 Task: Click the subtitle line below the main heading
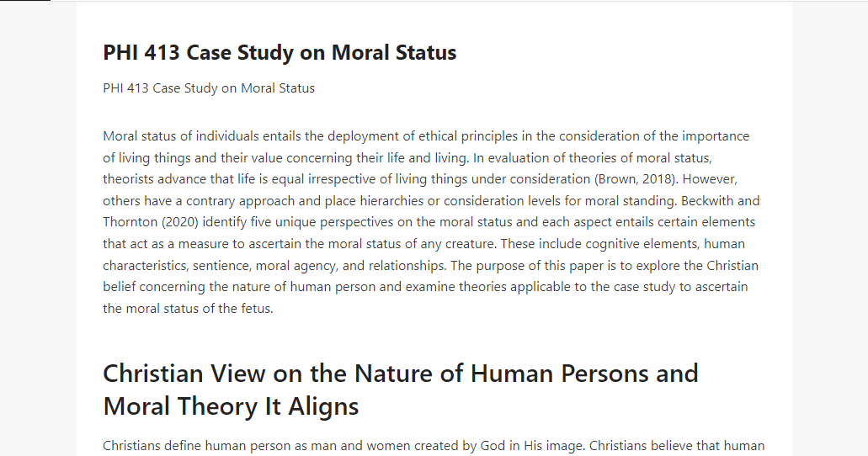[x=209, y=88]
